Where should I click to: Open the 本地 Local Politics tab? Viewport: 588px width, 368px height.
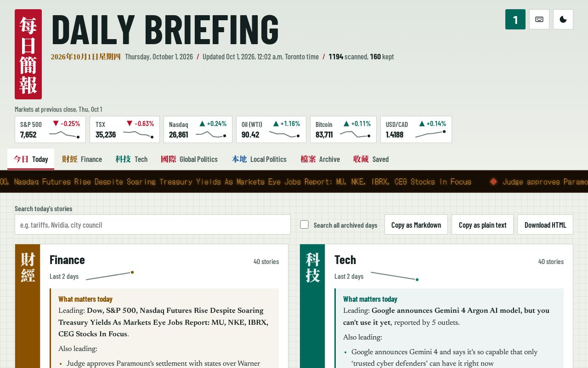259,159
